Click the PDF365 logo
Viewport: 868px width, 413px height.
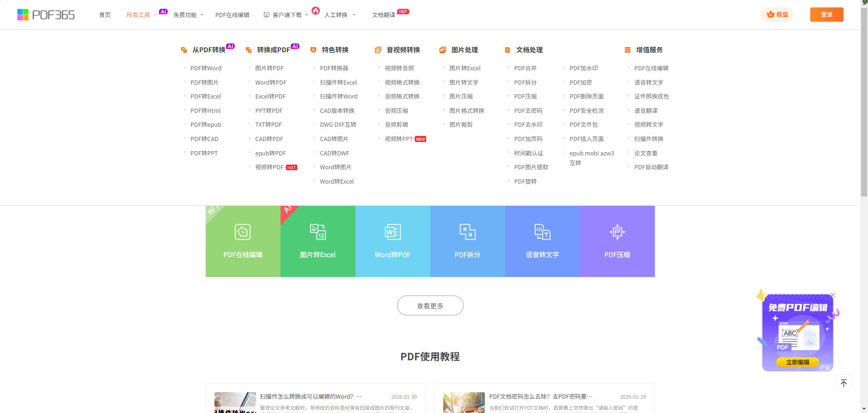46,15
